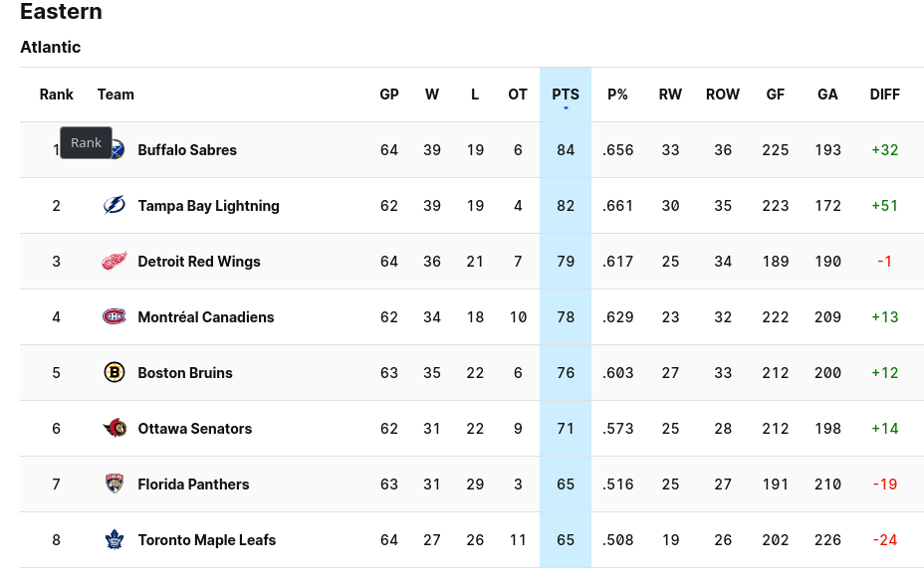Click the Tampa Bay Lightning logo
Image resolution: width=924 pixels, height=582 pixels.
115,205
